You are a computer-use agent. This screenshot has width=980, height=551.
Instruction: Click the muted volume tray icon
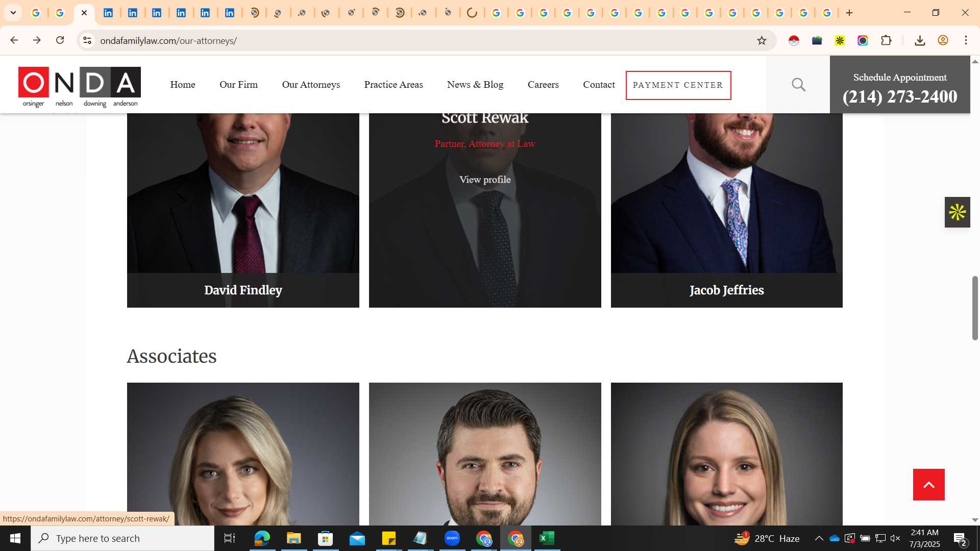[x=895, y=538]
